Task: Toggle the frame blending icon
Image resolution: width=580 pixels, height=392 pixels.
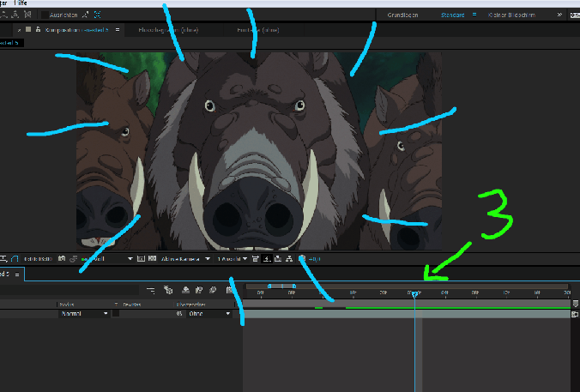Action: click(199, 290)
